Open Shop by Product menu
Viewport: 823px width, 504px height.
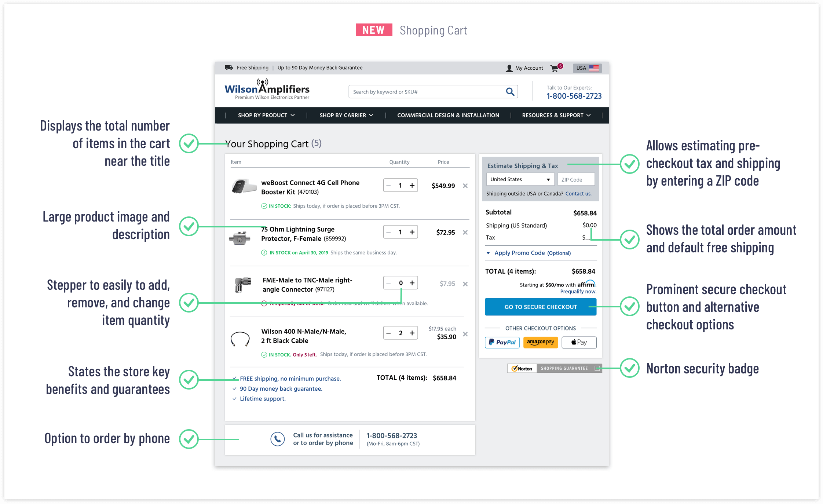click(266, 115)
